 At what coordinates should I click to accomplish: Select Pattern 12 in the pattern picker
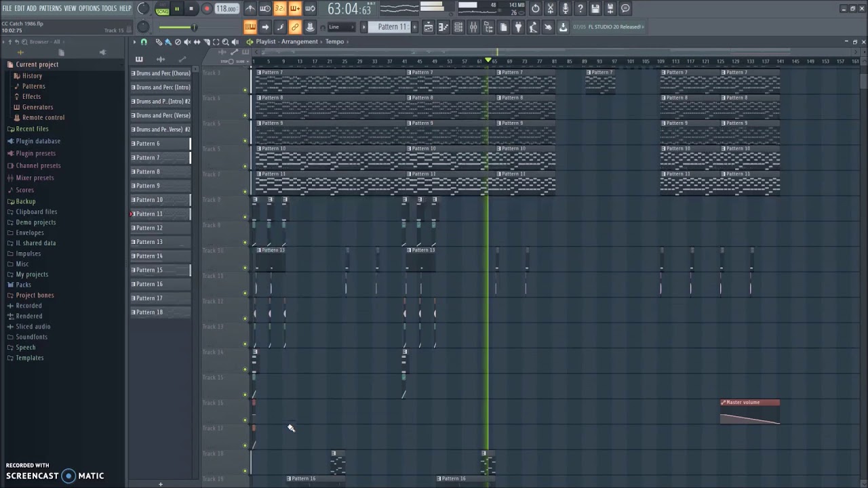pos(160,228)
